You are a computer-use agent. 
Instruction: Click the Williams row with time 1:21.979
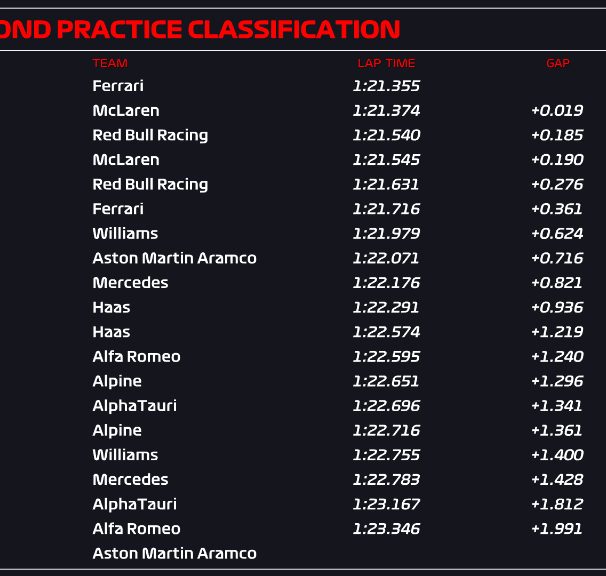point(303,233)
